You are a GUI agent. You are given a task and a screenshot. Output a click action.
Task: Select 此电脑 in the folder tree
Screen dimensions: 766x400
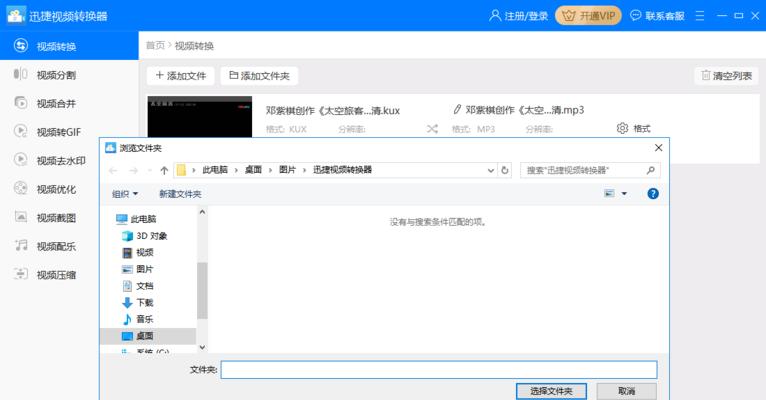136,219
